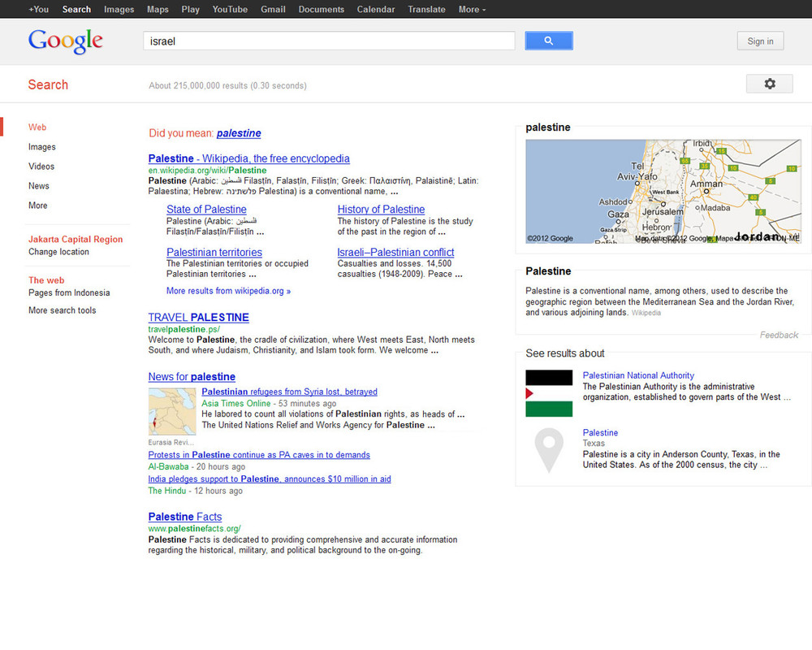Open Calendar in top navigation bar
Viewport: 812px width, 650px height.
click(x=375, y=9)
